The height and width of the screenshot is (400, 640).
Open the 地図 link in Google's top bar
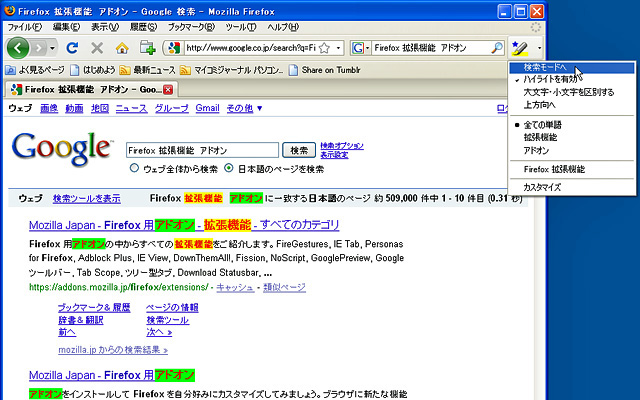point(100,108)
